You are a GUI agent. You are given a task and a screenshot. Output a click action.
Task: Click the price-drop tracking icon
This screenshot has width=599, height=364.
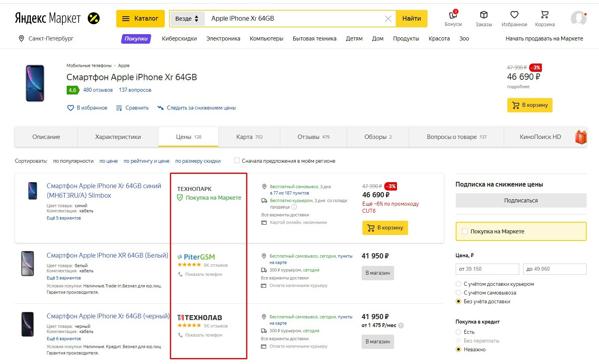[160, 108]
